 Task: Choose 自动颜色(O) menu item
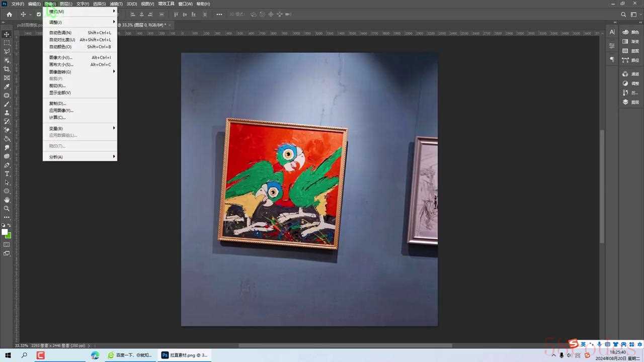click(80, 47)
